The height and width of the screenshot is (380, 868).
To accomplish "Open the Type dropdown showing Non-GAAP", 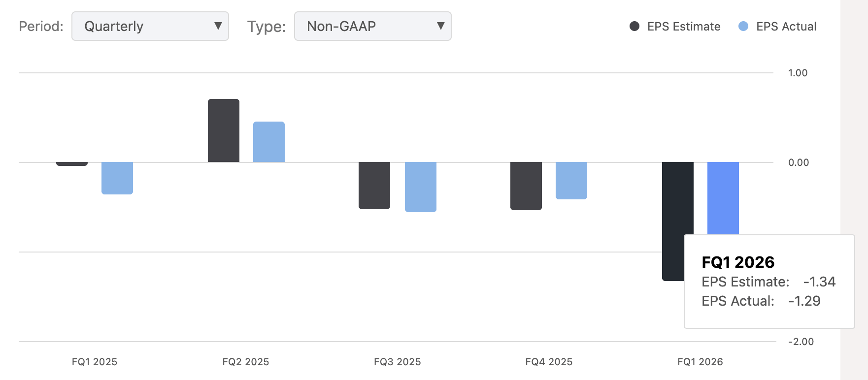I will (372, 26).
